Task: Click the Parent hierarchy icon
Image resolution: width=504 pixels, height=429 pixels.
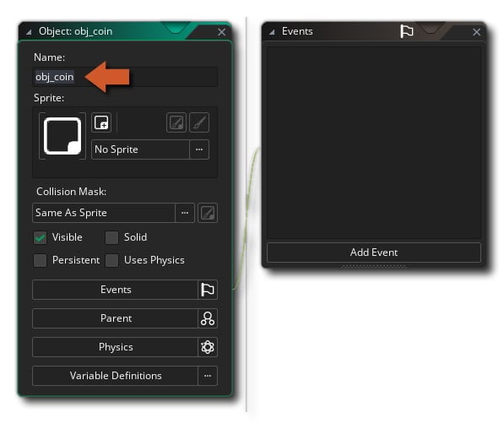Action: coord(208,318)
